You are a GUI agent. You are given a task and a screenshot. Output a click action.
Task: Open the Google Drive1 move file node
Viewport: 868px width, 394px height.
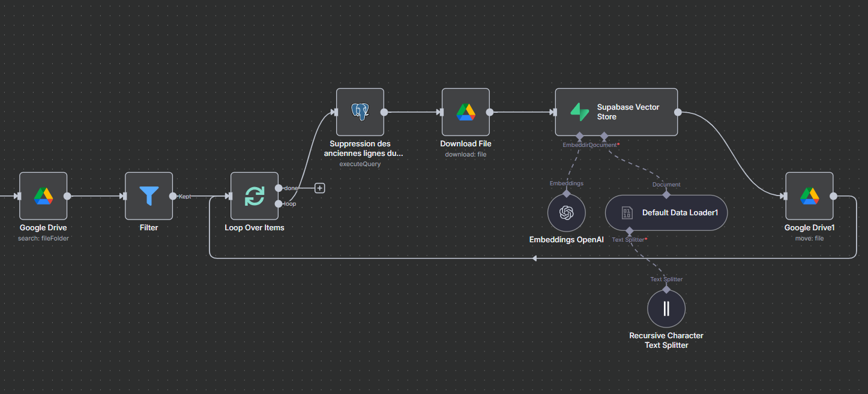coord(809,196)
